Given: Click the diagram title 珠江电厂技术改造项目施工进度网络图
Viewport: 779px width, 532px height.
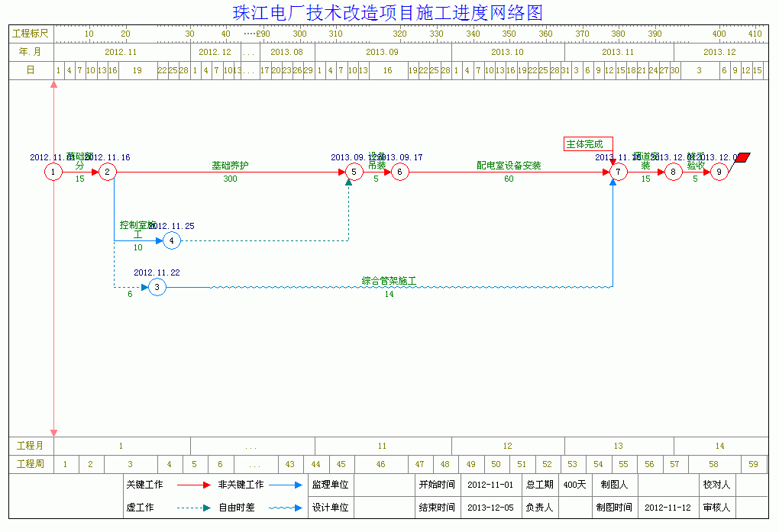Looking at the screenshot, I should point(388,13).
